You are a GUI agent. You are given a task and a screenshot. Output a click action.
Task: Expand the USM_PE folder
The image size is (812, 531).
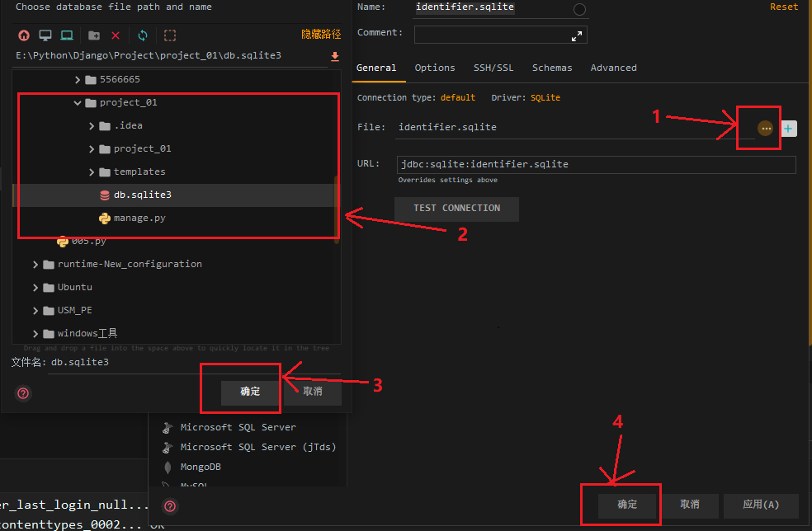click(x=35, y=311)
